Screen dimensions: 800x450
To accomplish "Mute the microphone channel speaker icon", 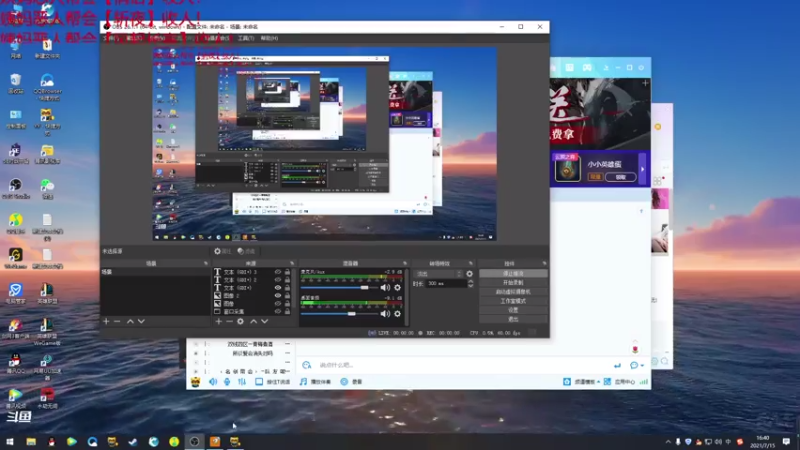I will 385,288.
